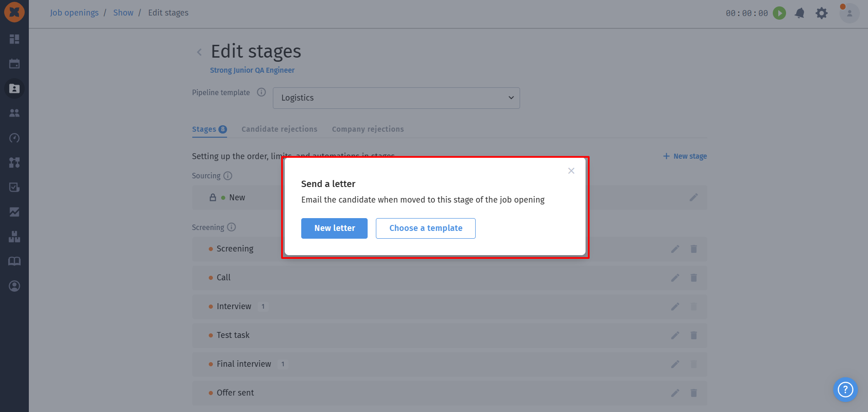Open the calendar icon in sidebar
Viewport: 868px width, 412px height.
[14, 64]
